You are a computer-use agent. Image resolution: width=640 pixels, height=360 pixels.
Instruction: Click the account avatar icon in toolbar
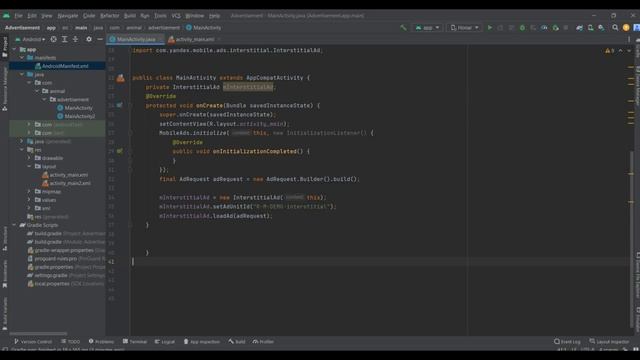point(636,28)
